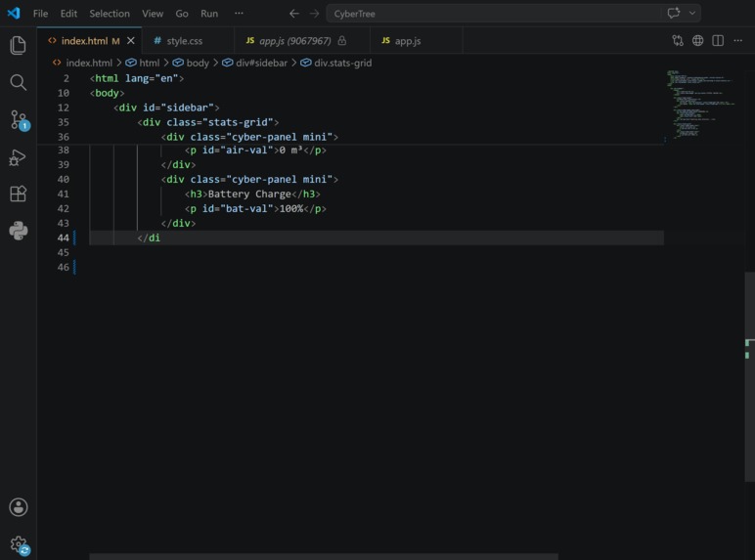Screen dimensions: 755x560
Task: Click the lock icon on app.js (9067967) tab
Action: click(x=342, y=40)
